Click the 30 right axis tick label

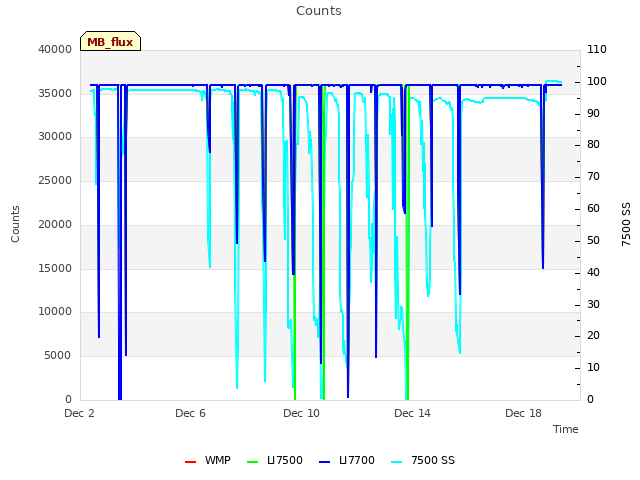(x=593, y=304)
